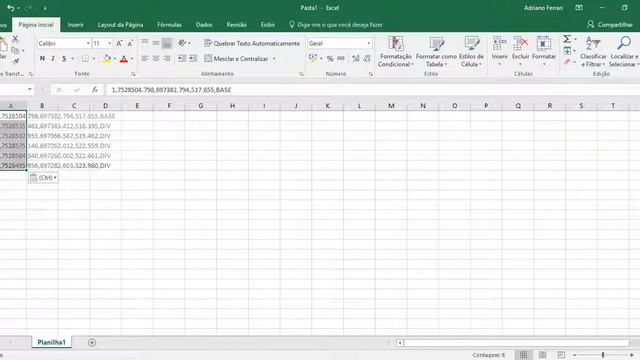Toggle Underline formatting (S)
This screenshot has width=640, height=360.
pos(64,59)
